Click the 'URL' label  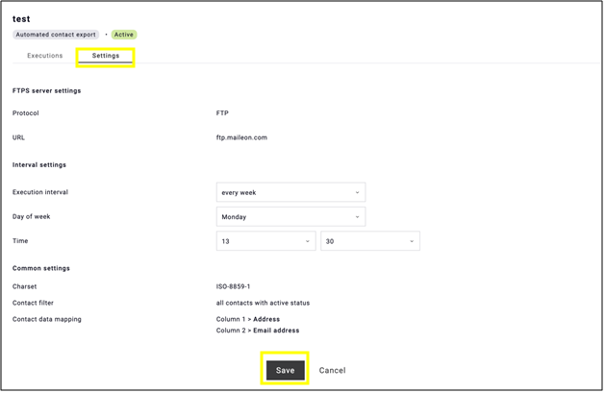pos(19,137)
